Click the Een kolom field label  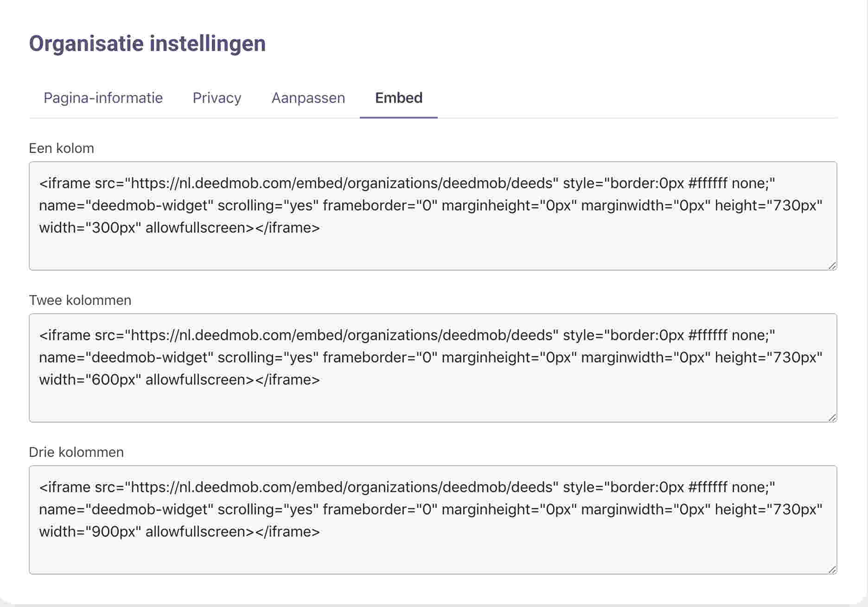click(61, 148)
